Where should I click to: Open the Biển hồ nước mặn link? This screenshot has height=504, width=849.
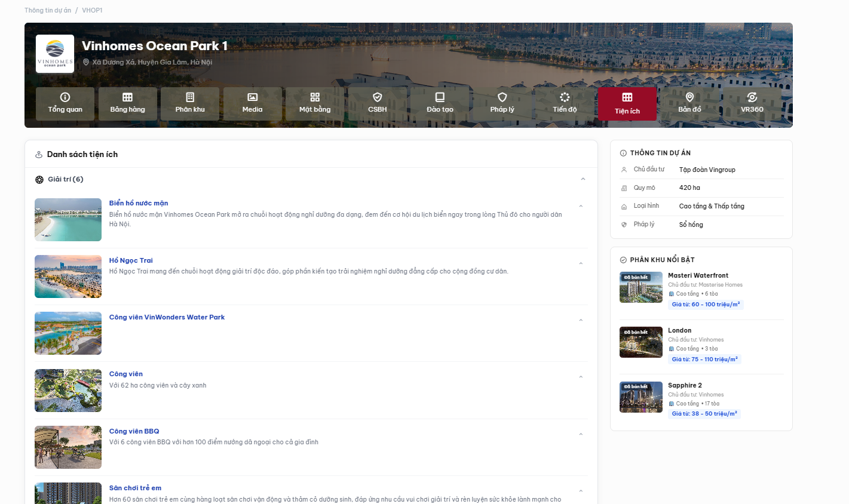coord(139,203)
